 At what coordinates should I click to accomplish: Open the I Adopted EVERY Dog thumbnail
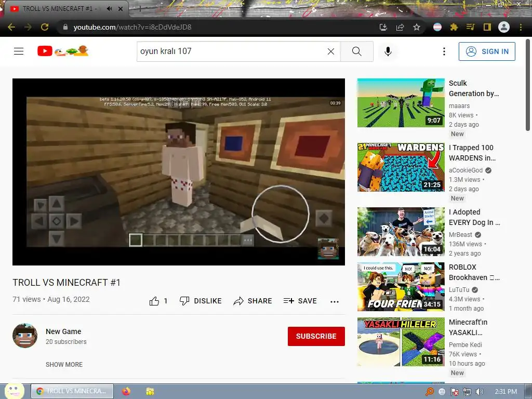point(401,231)
